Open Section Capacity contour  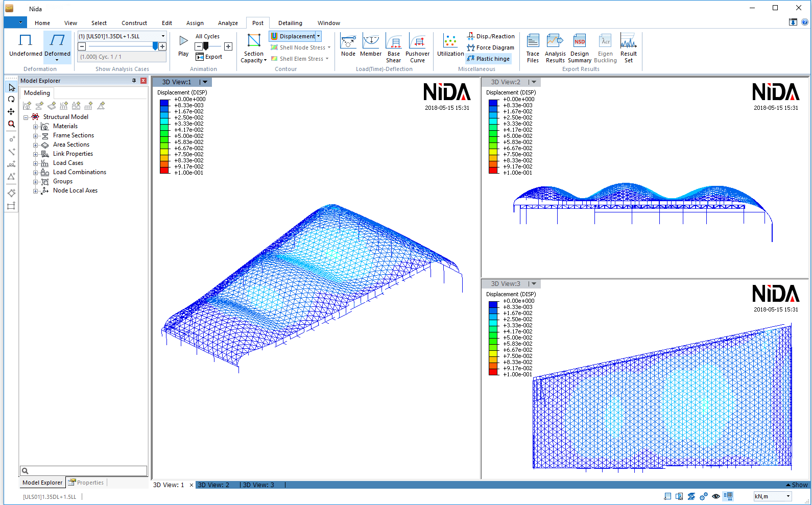tap(254, 48)
